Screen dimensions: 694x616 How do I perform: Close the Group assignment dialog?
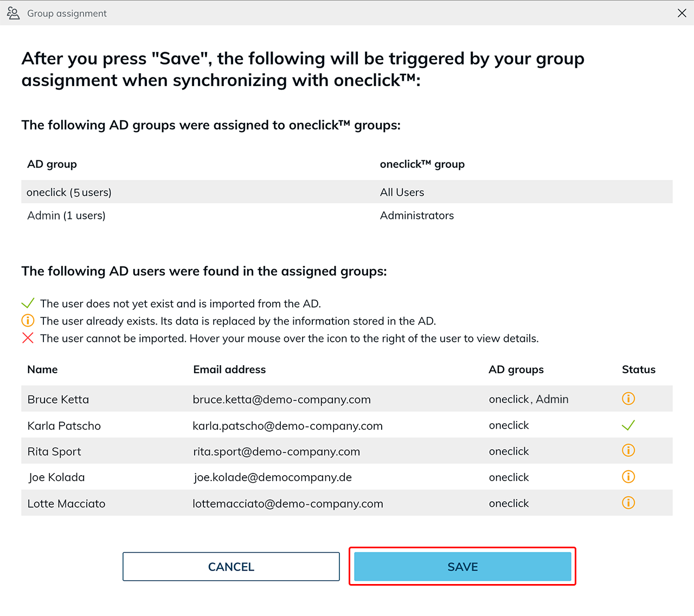pos(682,13)
